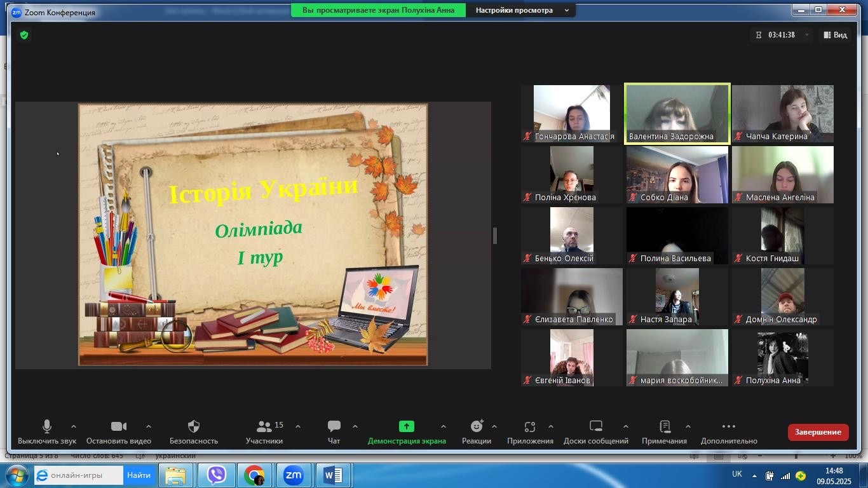Click red Завершение end meeting button

[818, 432]
